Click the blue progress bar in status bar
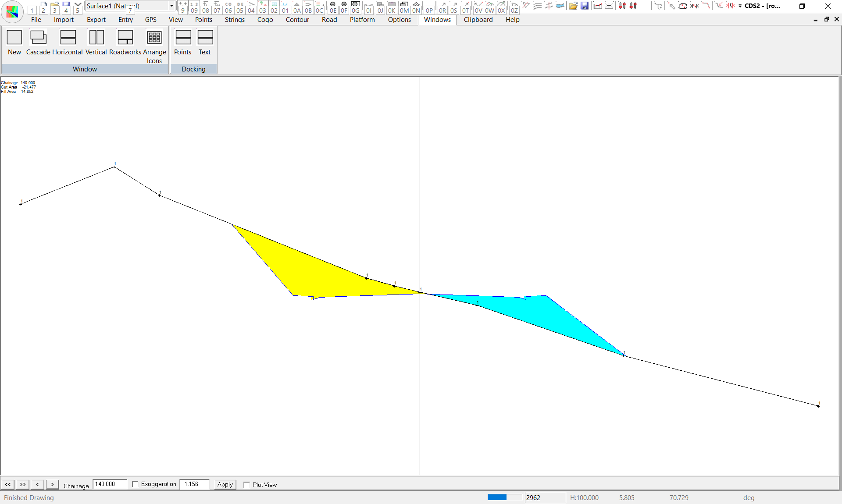 497,497
